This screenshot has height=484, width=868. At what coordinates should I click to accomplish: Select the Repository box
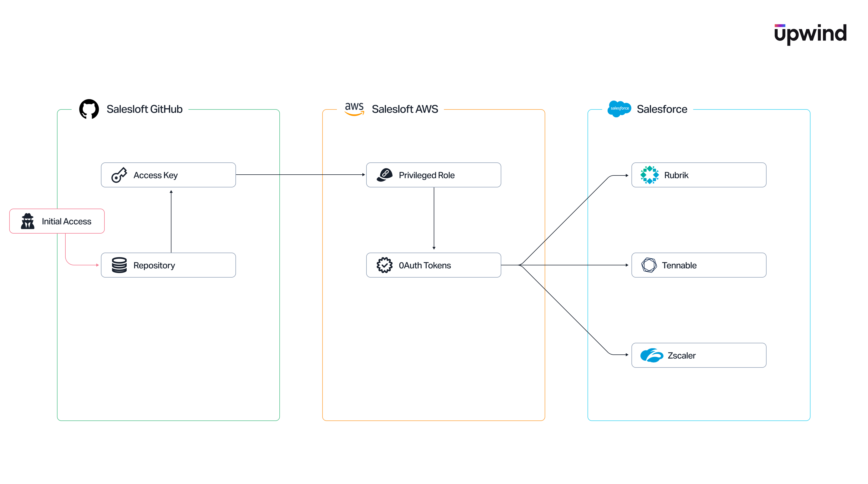click(x=168, y=265)
